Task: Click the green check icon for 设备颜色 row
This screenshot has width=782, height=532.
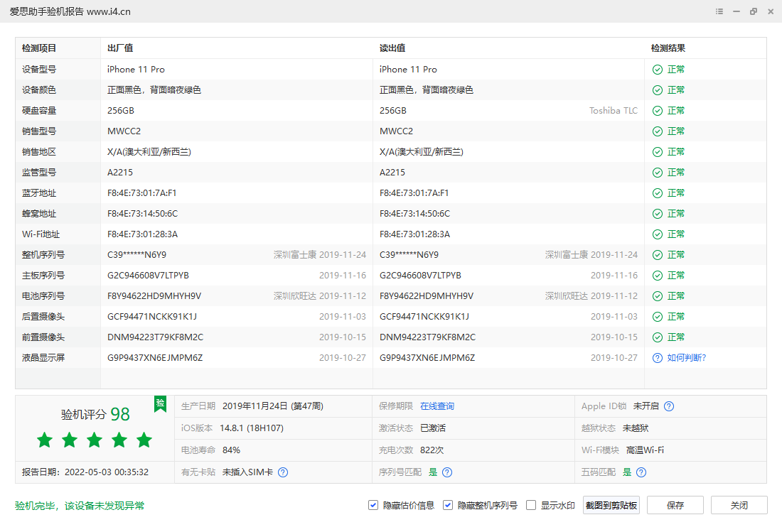Action: point(658,90)
